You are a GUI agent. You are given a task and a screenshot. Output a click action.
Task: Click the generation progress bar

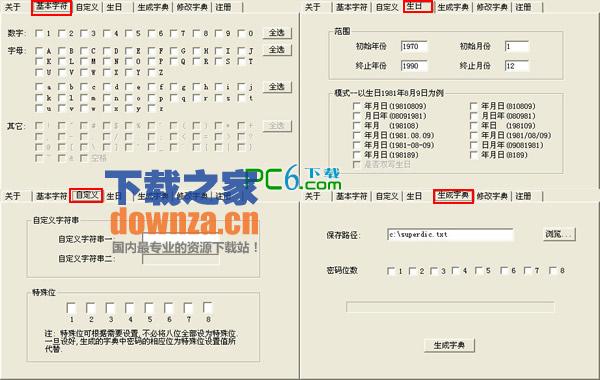click(450, 307)
